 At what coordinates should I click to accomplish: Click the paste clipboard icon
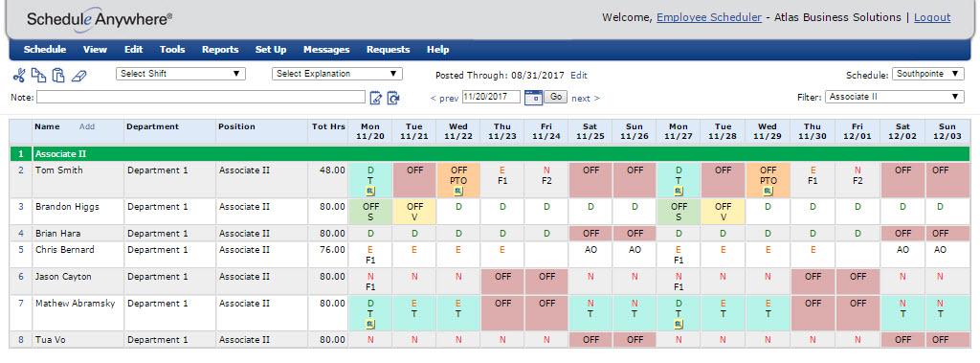click(x=58, y=76)
